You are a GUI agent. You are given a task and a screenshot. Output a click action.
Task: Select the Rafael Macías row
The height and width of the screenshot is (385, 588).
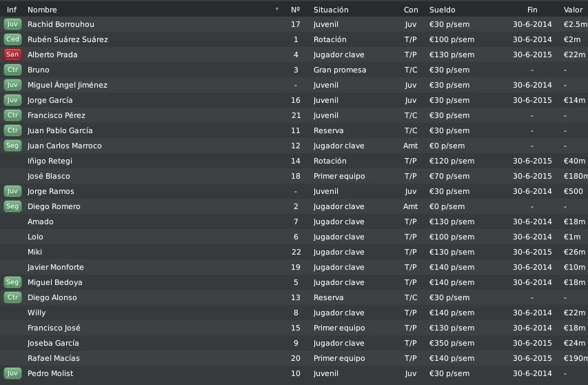(x=294, y=358)
